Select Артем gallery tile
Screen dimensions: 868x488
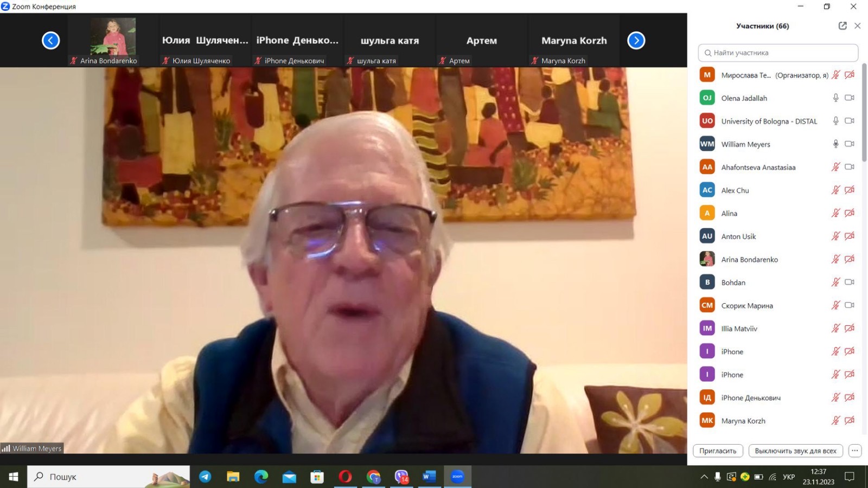pos(482,40)
